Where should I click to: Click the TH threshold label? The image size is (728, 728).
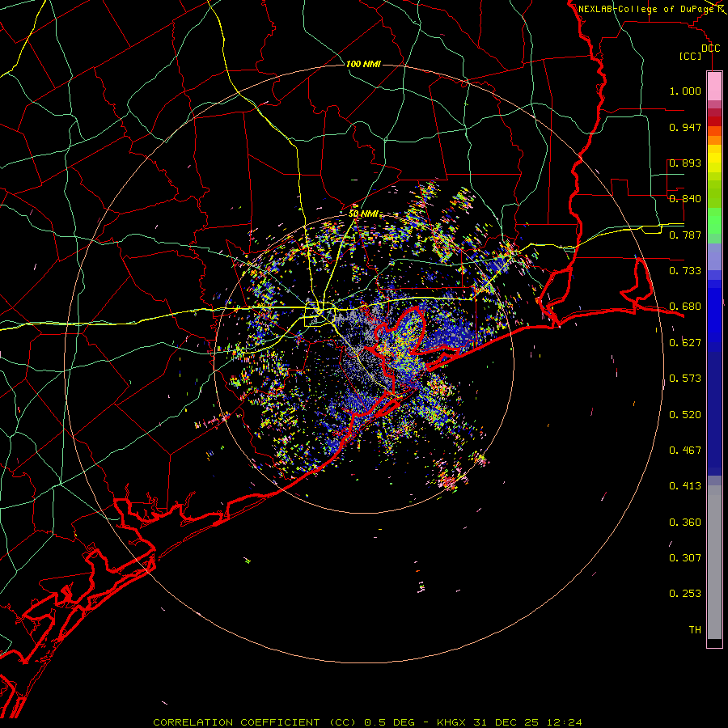(695, 630)
